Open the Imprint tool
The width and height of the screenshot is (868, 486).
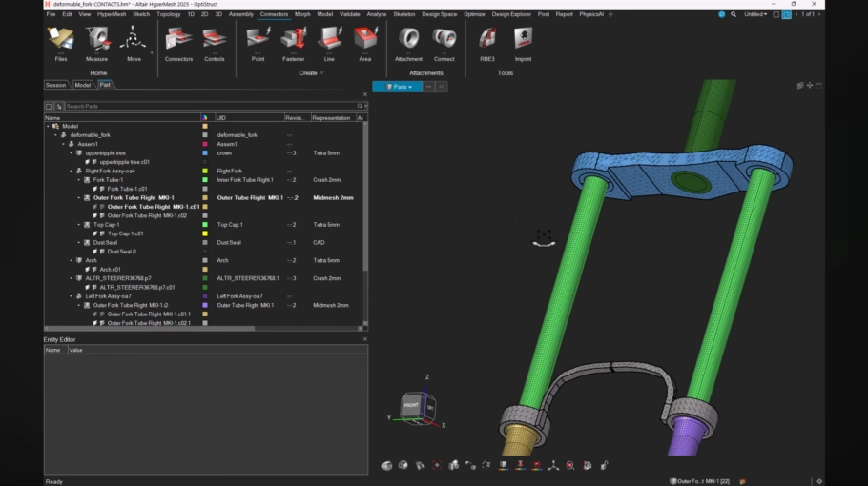523,43
